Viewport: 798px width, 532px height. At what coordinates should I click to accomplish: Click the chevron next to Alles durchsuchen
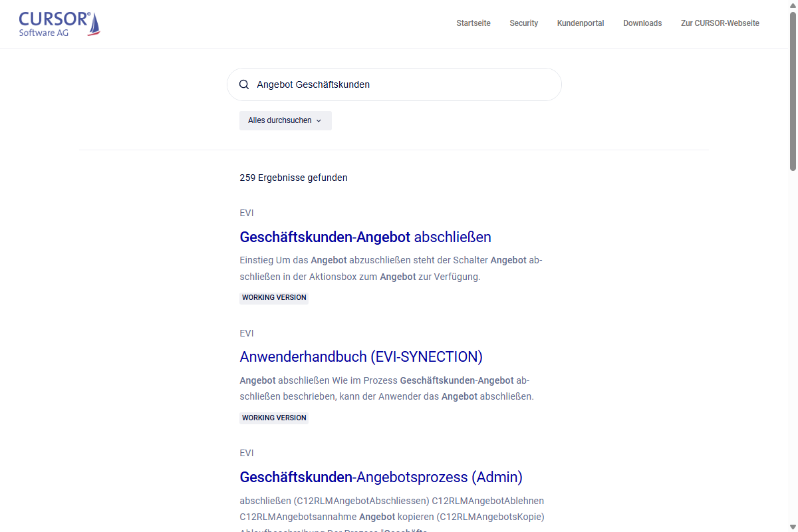click(x=319, y=120)
